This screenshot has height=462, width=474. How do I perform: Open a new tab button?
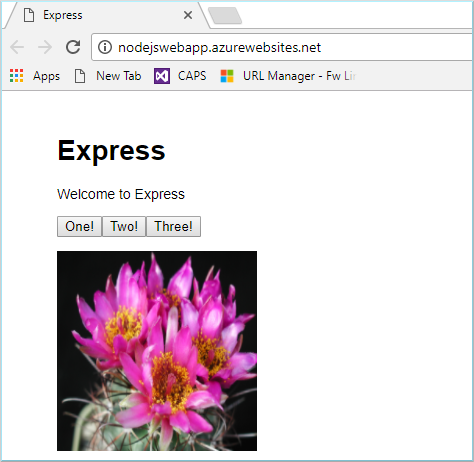225,16
